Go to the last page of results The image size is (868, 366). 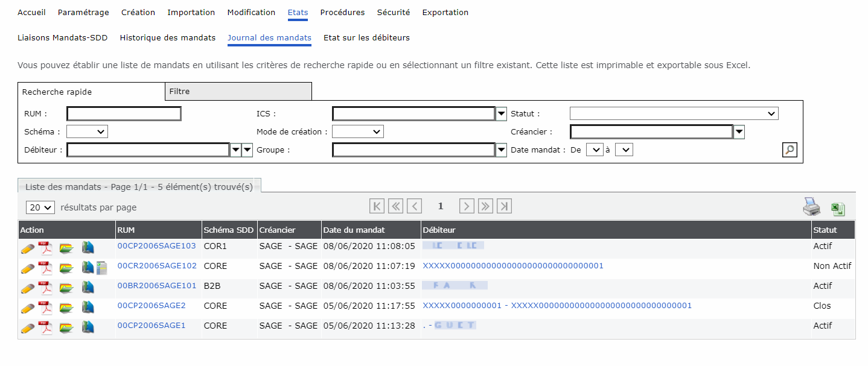click(504, 207)
